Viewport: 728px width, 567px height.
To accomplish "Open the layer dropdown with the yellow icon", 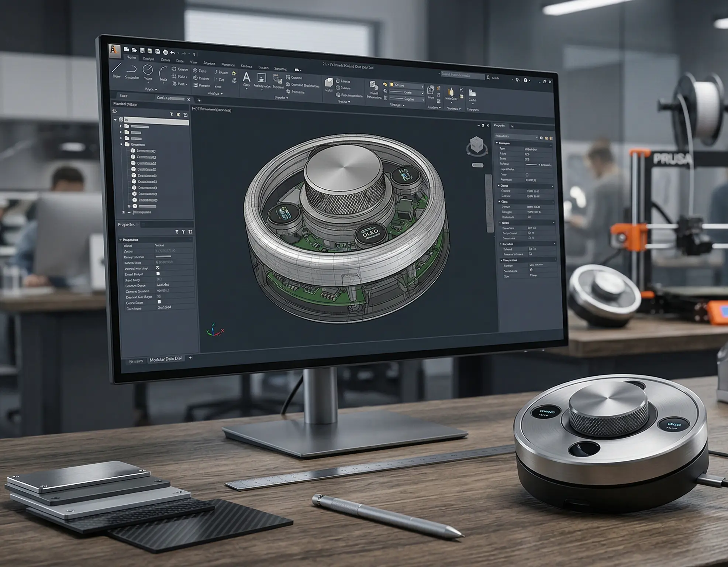I will [x=406, y=86].
